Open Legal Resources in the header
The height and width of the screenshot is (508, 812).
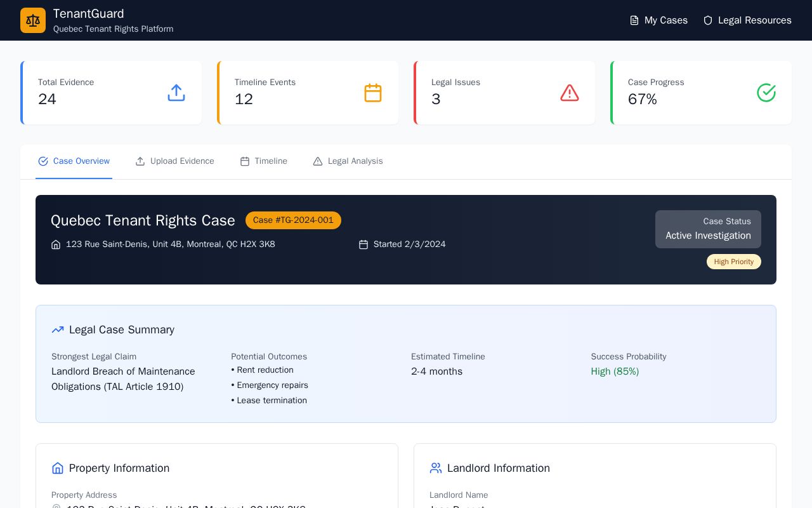(747, 20)
